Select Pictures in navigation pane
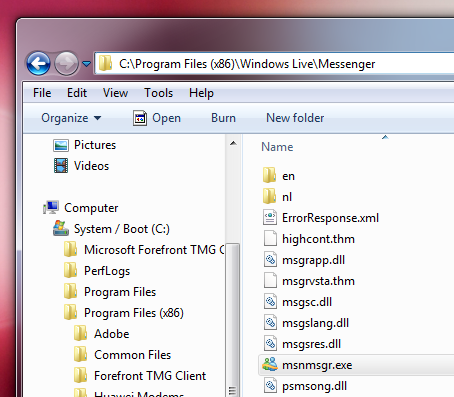Screen dimensions: 454x397 pyautogui.click(x=95, y=145)
